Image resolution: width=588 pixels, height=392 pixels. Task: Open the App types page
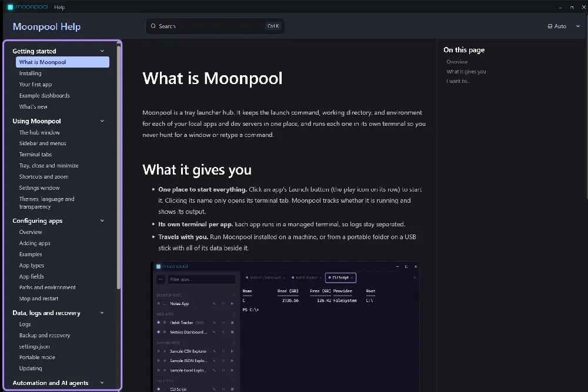click(32, 265)
